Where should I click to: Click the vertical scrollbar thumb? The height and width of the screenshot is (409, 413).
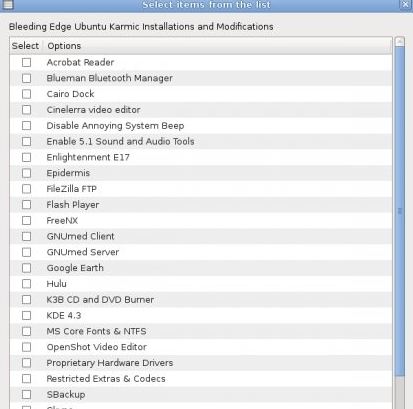point(400,212)
